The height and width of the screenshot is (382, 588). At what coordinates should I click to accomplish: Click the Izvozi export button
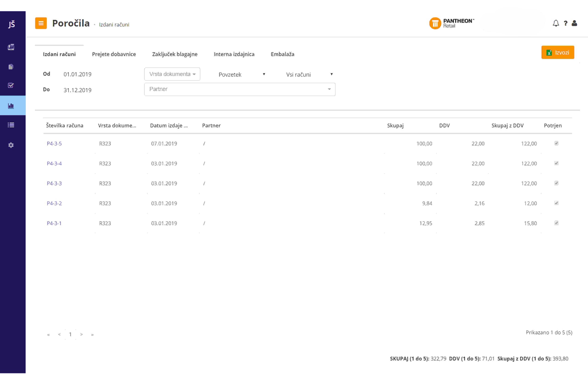[558, 52]
